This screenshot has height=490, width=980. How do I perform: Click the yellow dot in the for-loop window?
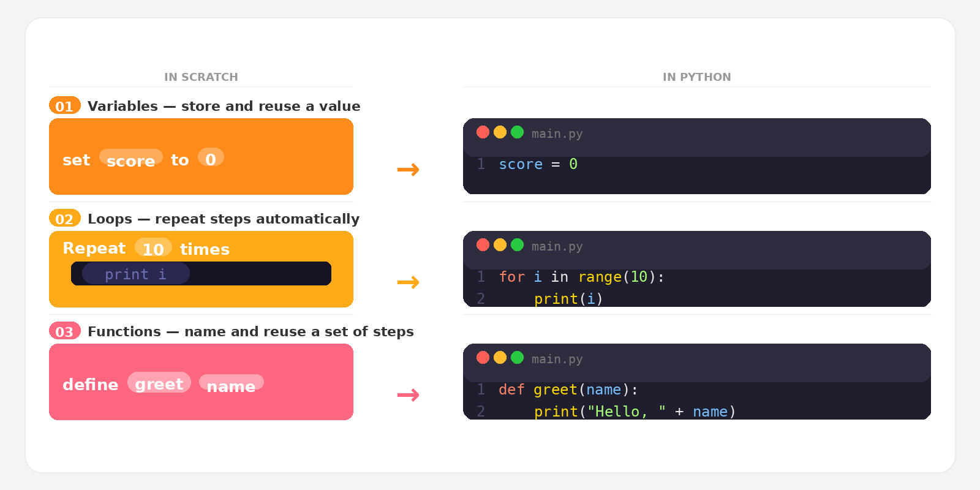point(500,245)
